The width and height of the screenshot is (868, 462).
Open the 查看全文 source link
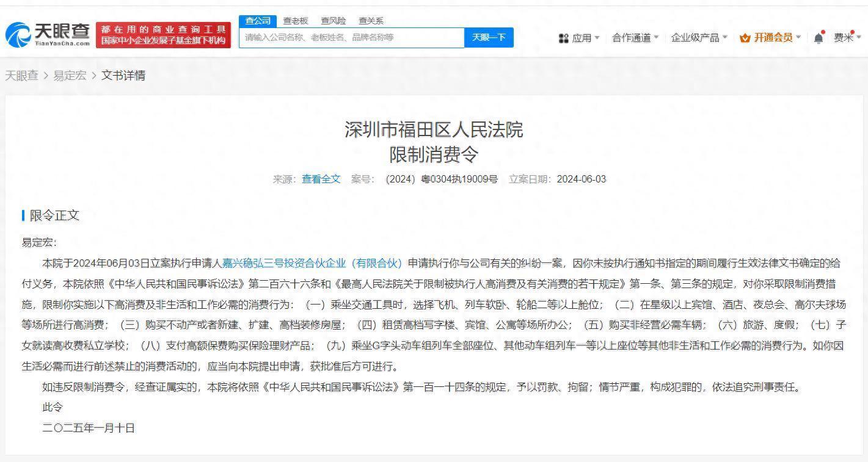tap(321, 179)
